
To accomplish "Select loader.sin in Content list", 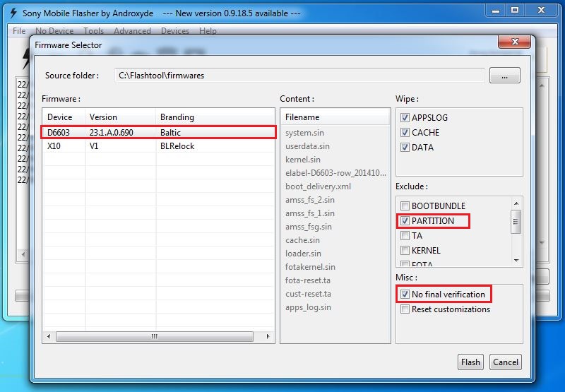I will pos(303,254).
